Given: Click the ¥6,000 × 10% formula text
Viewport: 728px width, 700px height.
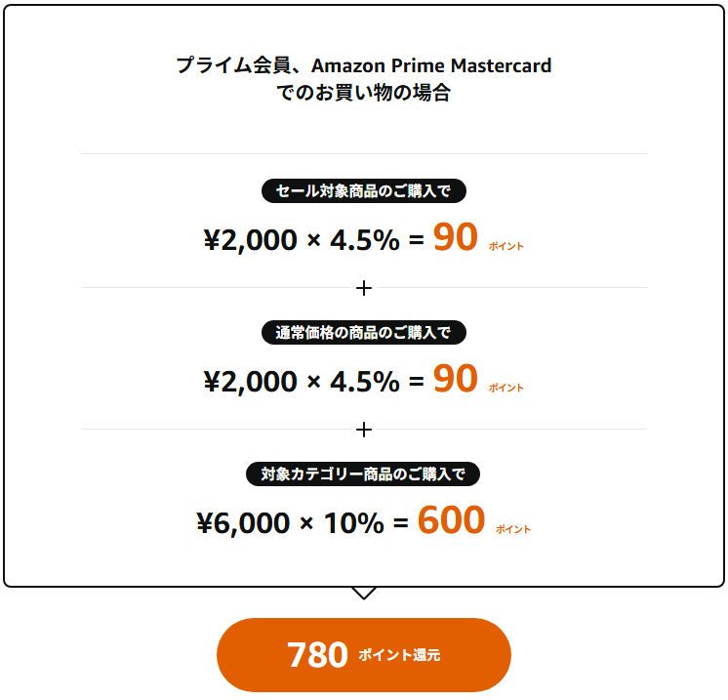Looking at the screenshot, I should (290, 523).
